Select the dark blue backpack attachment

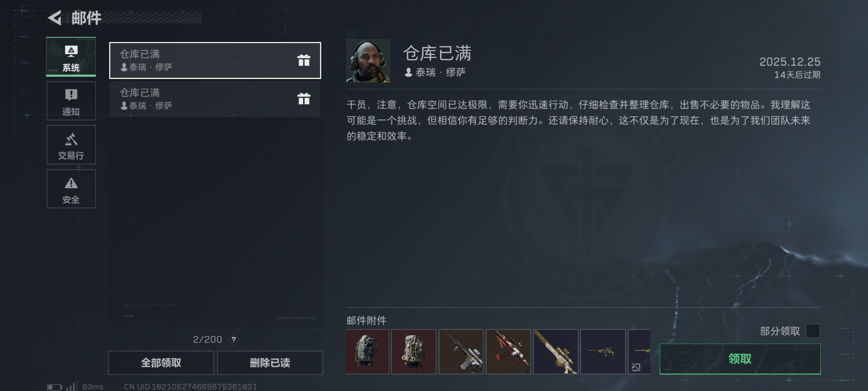click(367, 352)
